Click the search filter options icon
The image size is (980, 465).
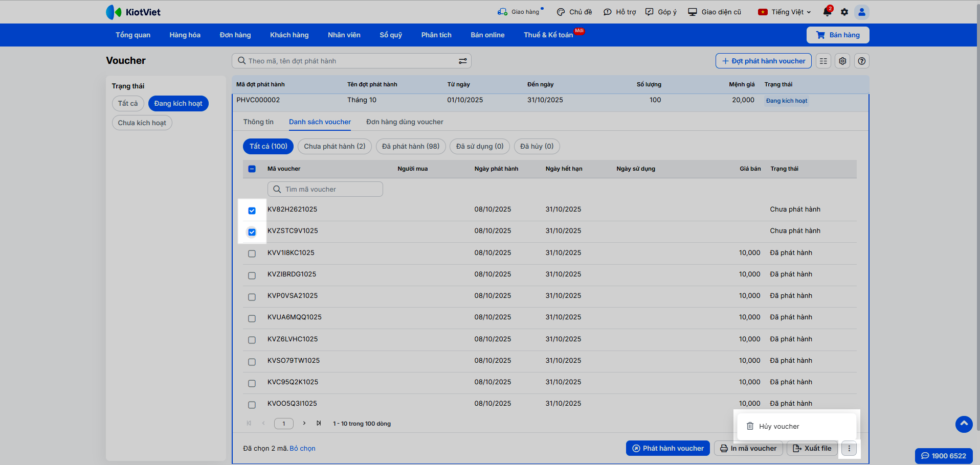tap(462, 61)
